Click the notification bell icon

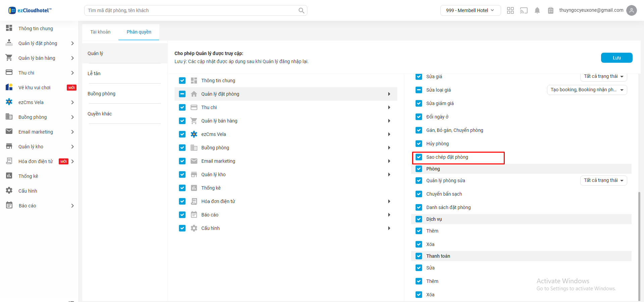[537, 10]
